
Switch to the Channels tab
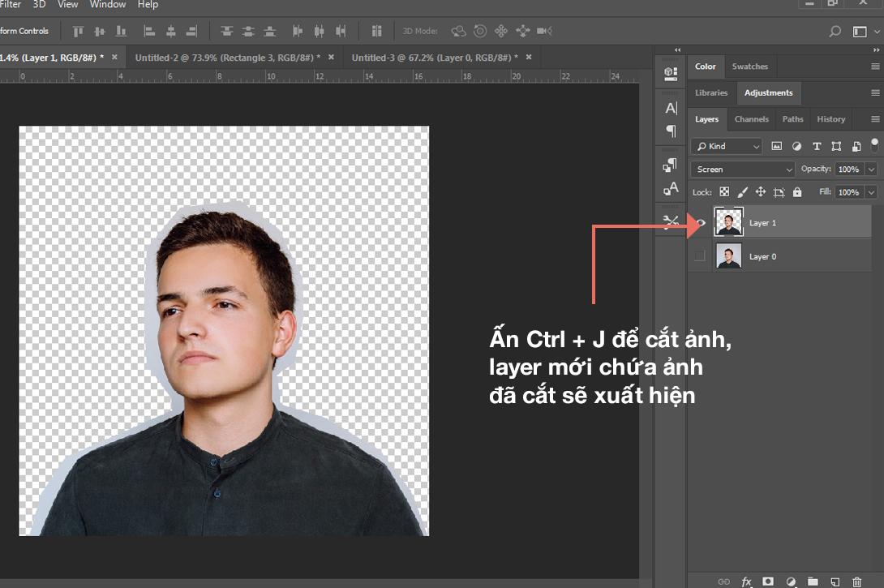point(751,119)
